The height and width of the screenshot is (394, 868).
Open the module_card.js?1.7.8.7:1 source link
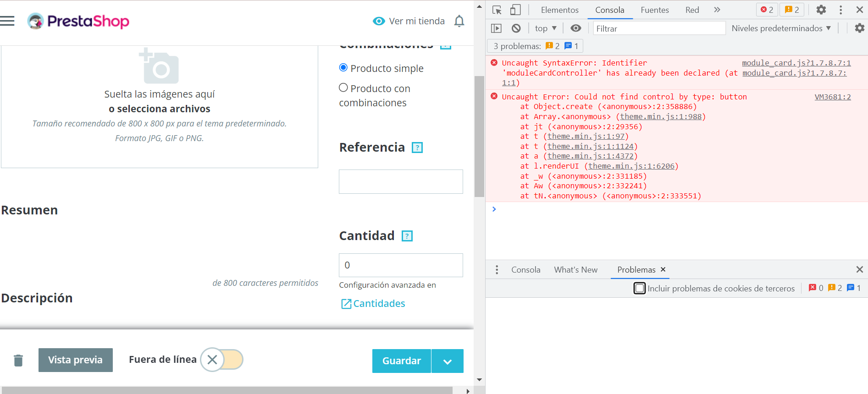click(796, 63)
